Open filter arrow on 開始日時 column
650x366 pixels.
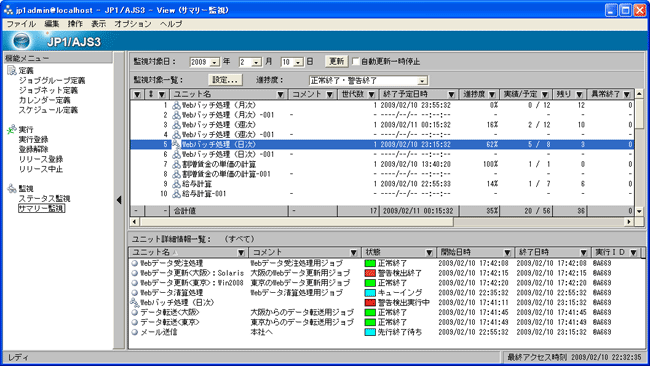[x=507, y=252]
